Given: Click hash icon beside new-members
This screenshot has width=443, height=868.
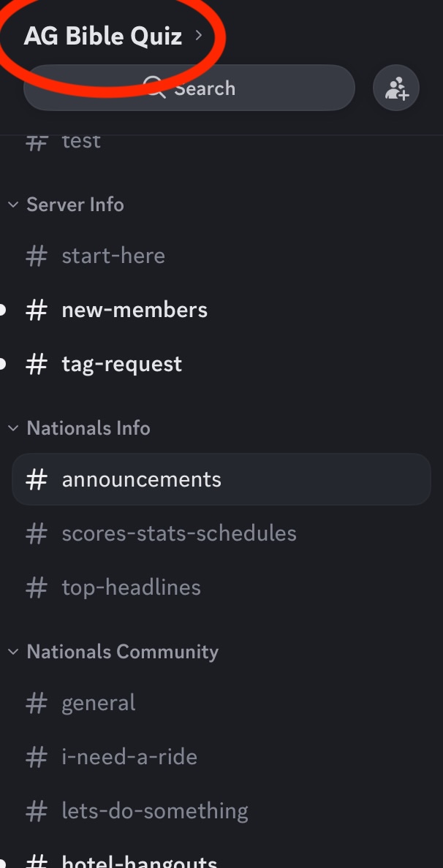Looking at the screenshot, I should [37, 310].
